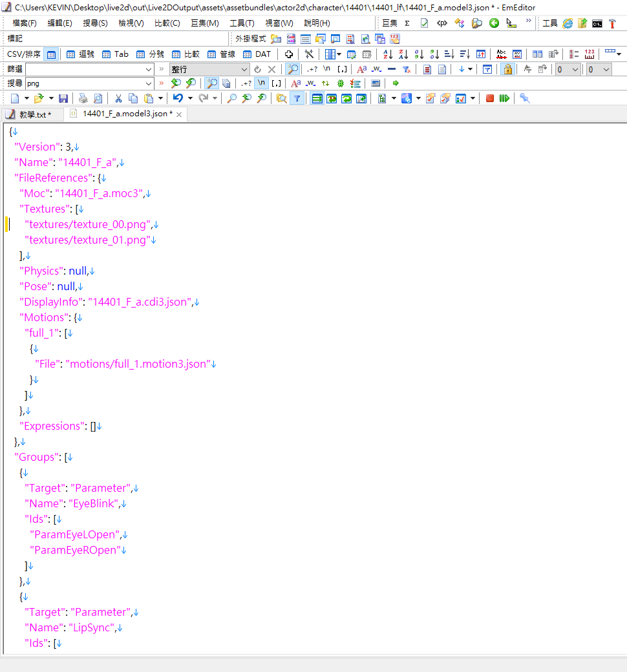This screenshot has width=627, height=672.
Task: Expand the 搜尋 search text dropdown
Action: (149, 83)
